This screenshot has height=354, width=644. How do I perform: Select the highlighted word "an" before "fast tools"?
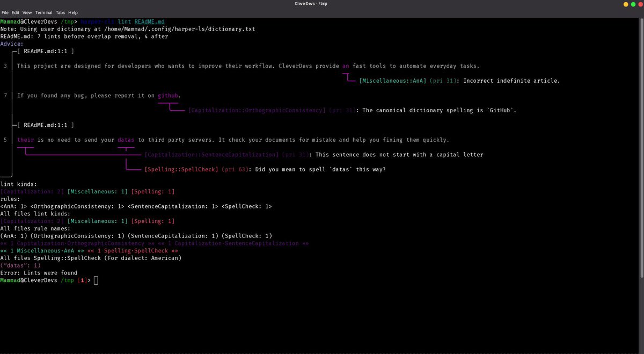(x=346, y=66)
